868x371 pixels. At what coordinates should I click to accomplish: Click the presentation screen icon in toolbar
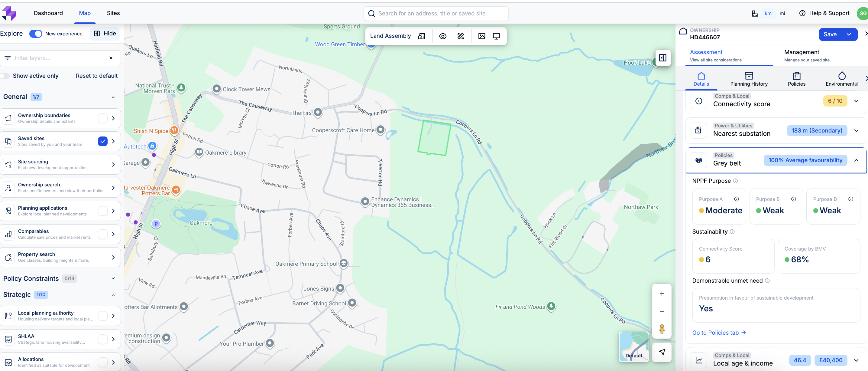(x=496, y=36)
